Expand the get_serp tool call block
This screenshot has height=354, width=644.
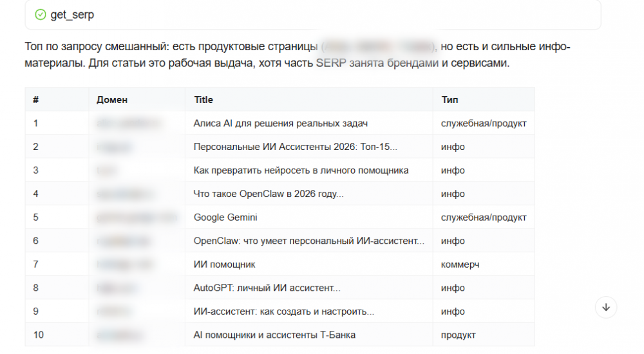[313, 15]
